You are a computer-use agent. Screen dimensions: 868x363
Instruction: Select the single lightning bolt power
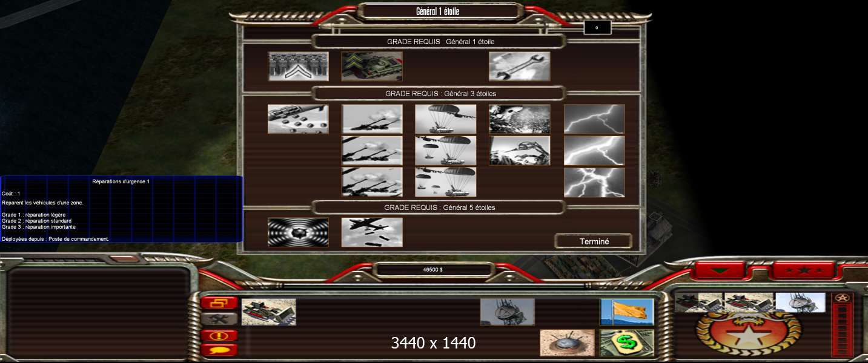[594, 119]
